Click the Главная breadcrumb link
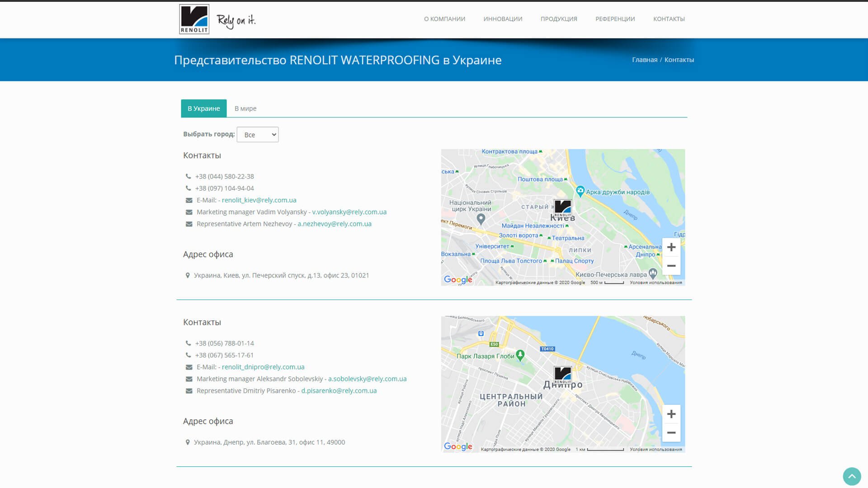The width and height of the screenshot is (868, 488). pyautogui.click(x=645, y=60)
